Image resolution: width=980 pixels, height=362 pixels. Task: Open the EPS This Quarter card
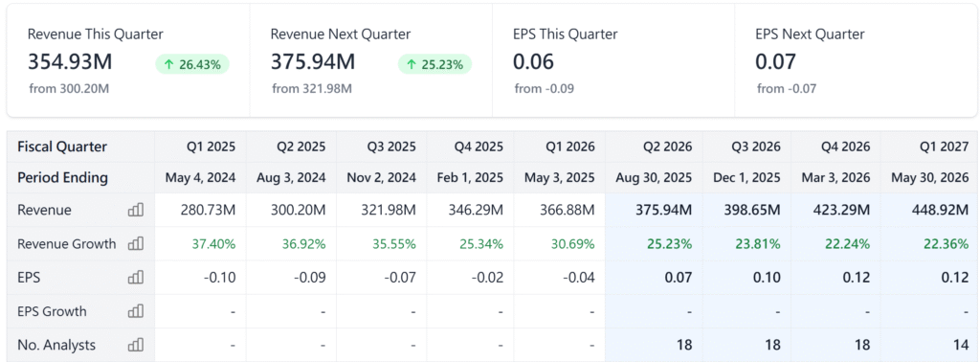click(613, 60)
